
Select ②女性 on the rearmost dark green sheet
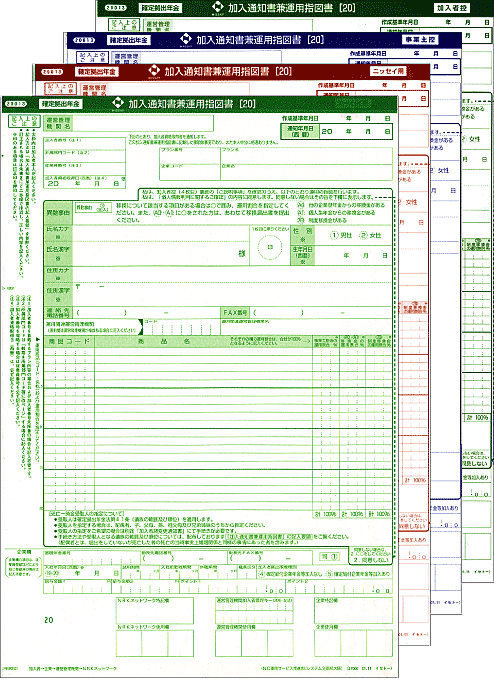point(471,139)
